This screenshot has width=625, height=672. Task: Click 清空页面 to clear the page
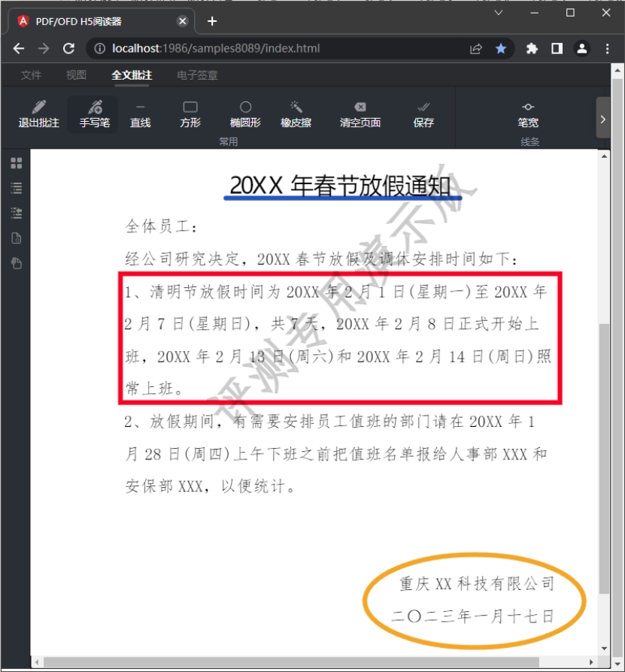coord(360,114)
